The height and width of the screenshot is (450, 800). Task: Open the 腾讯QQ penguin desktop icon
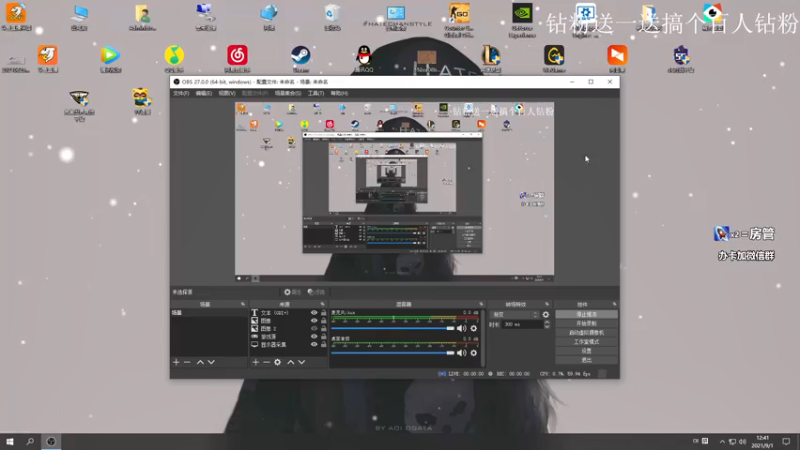[364, 59]
